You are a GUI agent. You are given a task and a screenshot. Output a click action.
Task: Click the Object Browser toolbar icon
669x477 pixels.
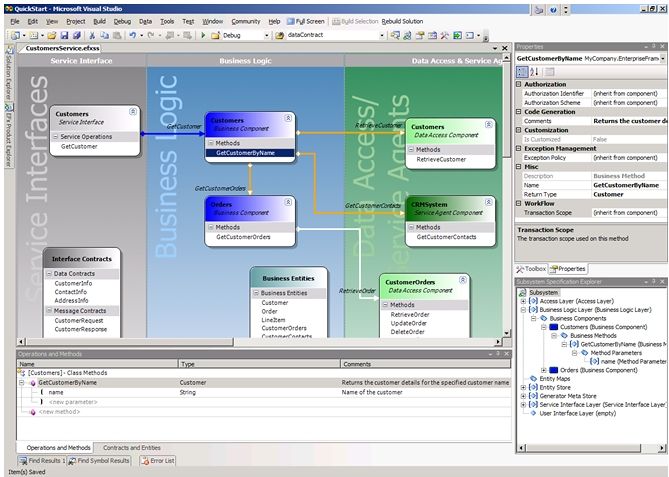(432, 35)
